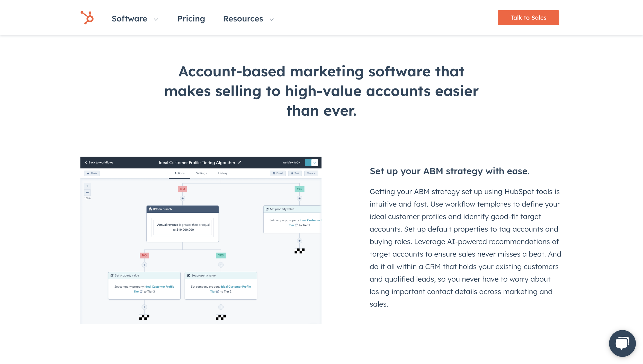The width and height of the screenshot is (643, 364).
Task: Open the More dropdown in the workflow toolbar
Action: 311,173
